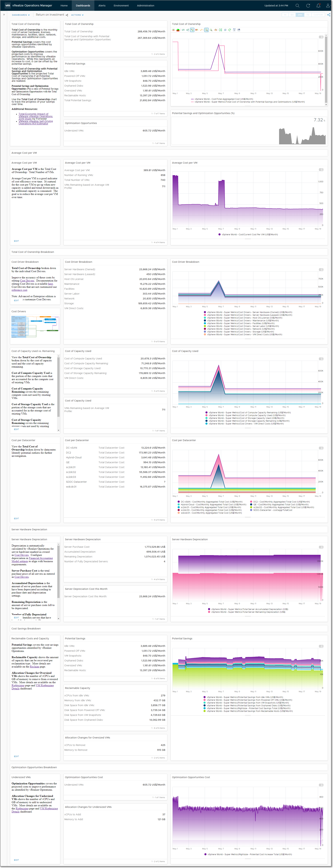This screenshot has height=868, width=333.
Task: Go to the Home tab
Action: point(64,5)
